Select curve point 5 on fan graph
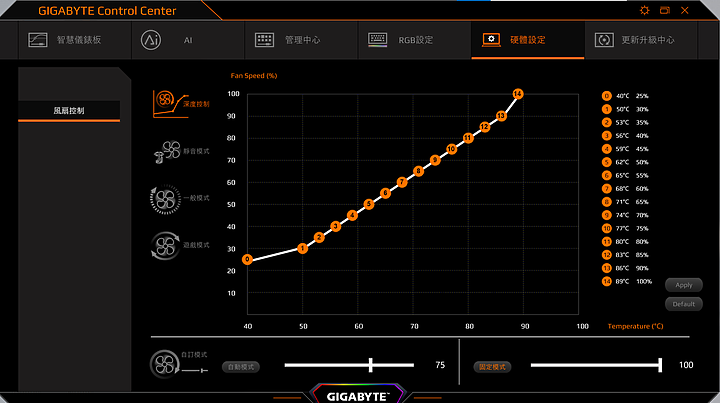Image resolution: width=720 pixels, height=403 pixels. [369, 204]
